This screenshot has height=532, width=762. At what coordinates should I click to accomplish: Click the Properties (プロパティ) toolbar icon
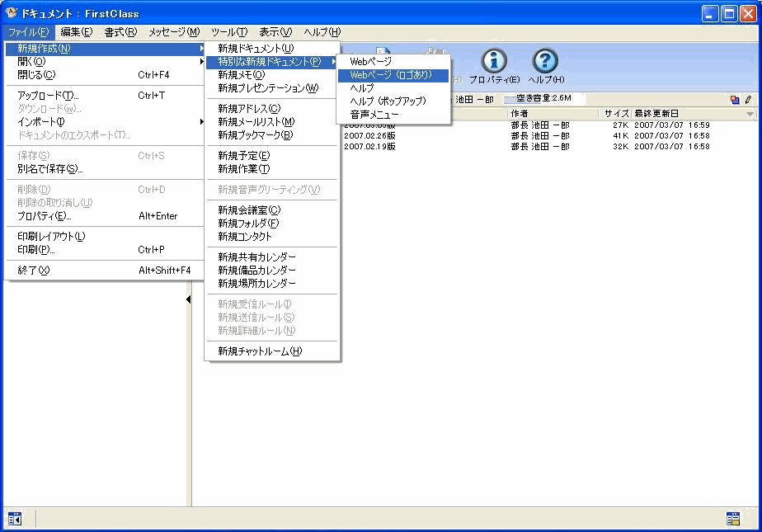coord(494,61)
